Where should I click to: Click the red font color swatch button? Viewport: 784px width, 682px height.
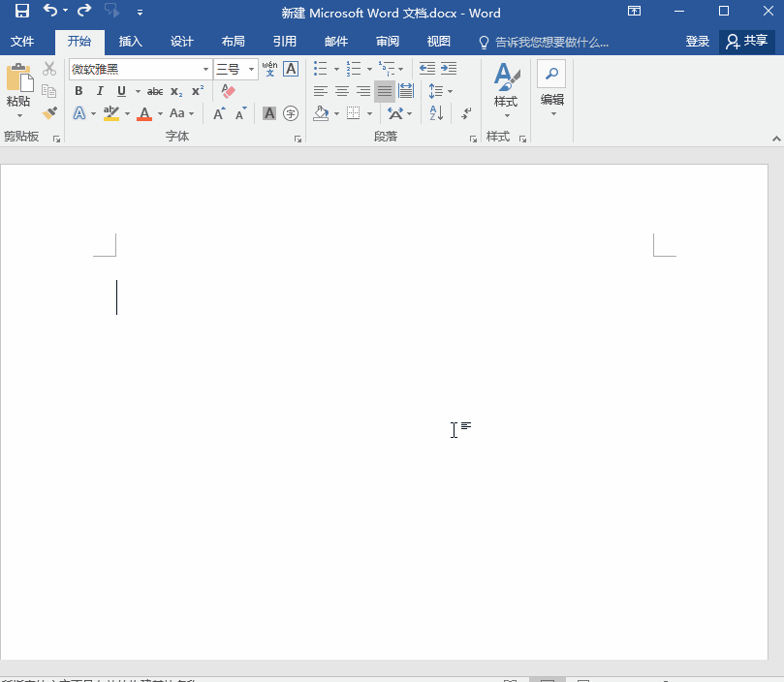click(x=144, y=113)
